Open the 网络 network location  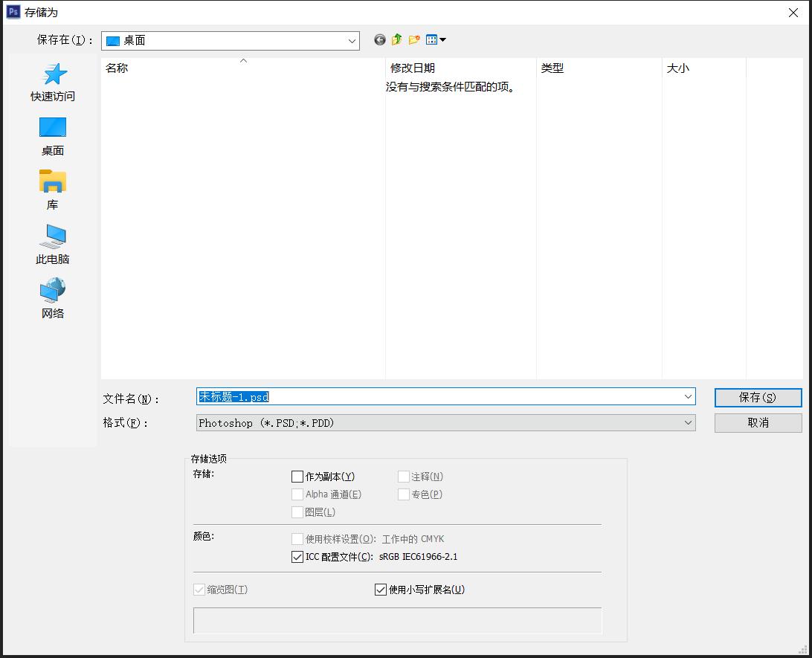[x=52, y=296]
